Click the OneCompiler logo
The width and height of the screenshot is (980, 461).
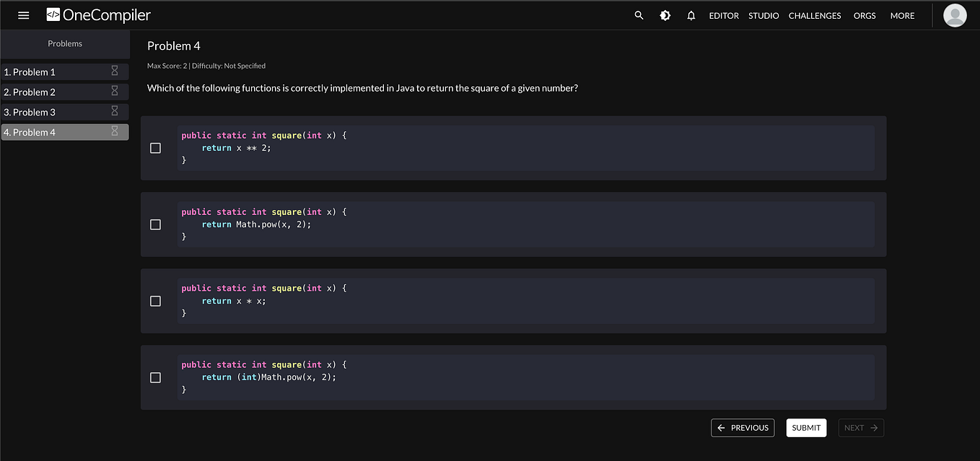click(98, 14)
